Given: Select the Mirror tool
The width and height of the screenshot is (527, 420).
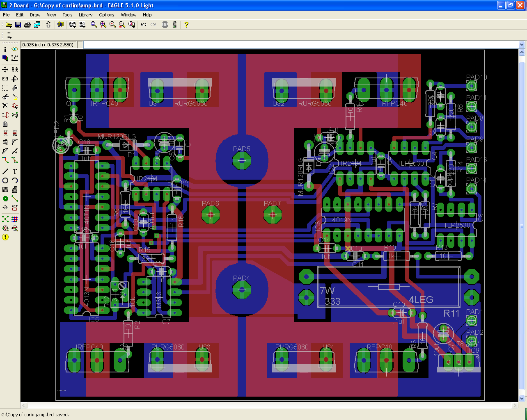Looking at the screenshot, I should click(5, 79).
